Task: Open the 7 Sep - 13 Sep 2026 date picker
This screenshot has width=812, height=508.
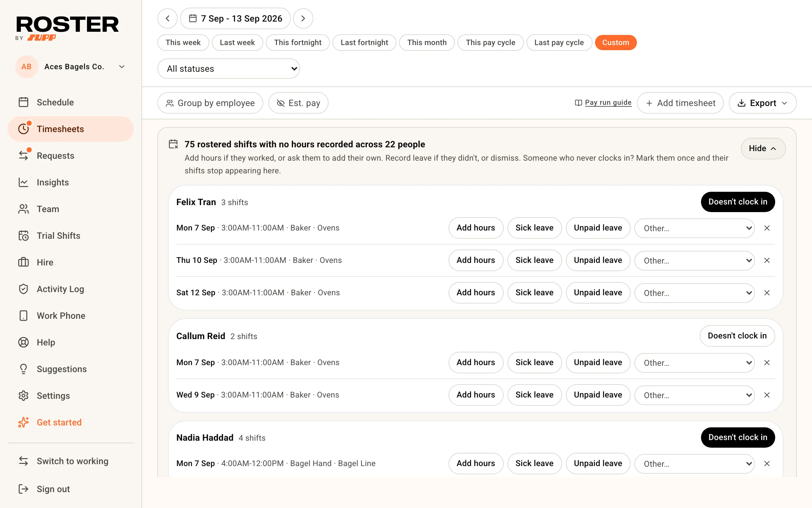Action: tap(235, 18)
